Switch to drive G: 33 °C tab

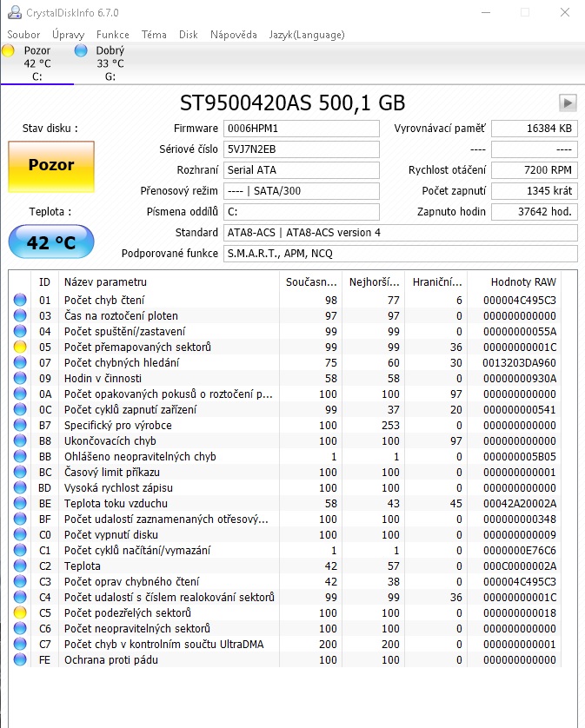click(110, 63)
